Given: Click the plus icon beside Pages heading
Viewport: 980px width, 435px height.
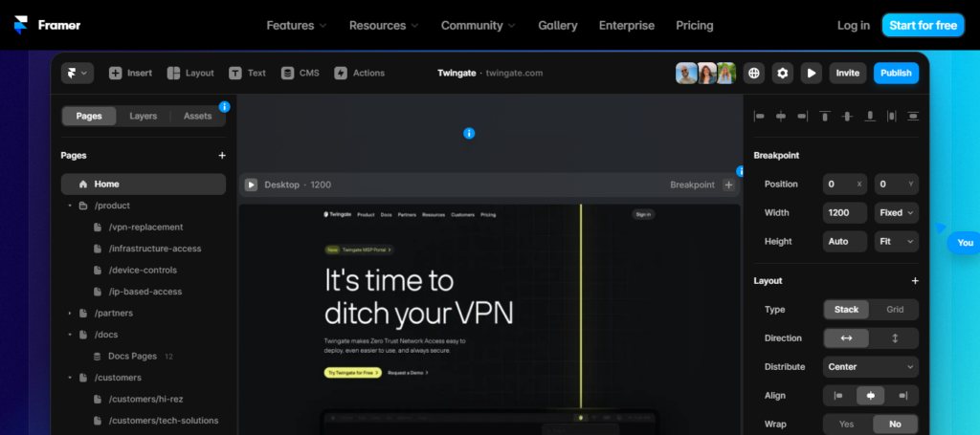Looking at the screenshot, I should point(222,155).
